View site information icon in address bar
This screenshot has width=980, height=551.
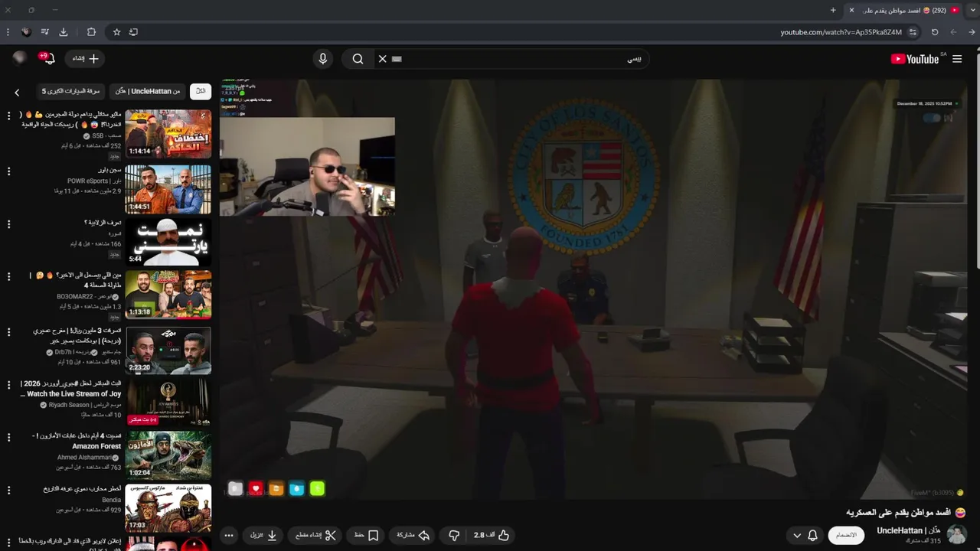913,32
